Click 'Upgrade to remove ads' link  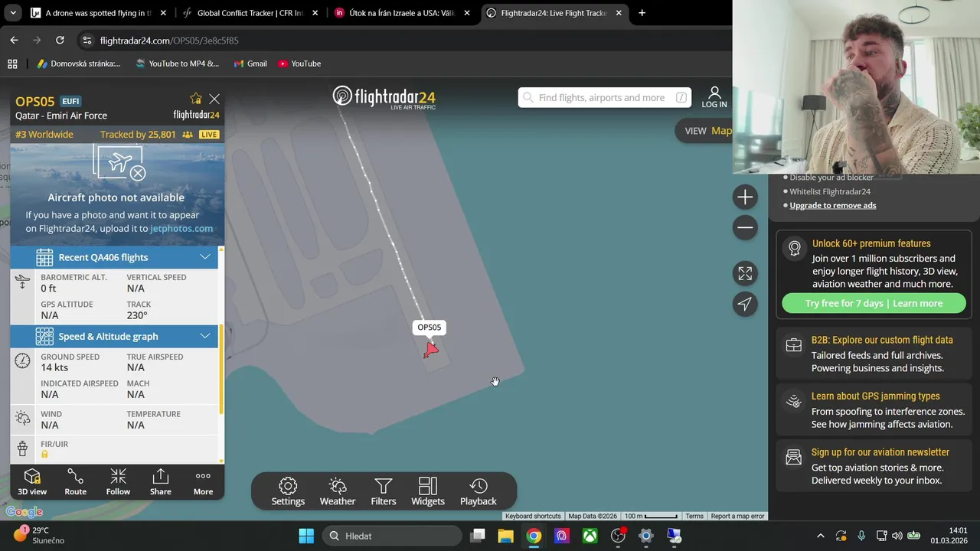[x=833, y=205]
